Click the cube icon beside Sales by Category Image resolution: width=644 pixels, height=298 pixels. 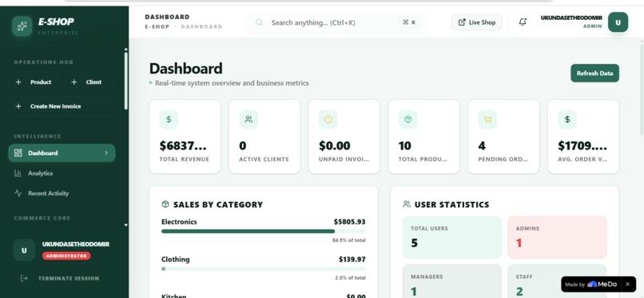click(x=165, y=205)
